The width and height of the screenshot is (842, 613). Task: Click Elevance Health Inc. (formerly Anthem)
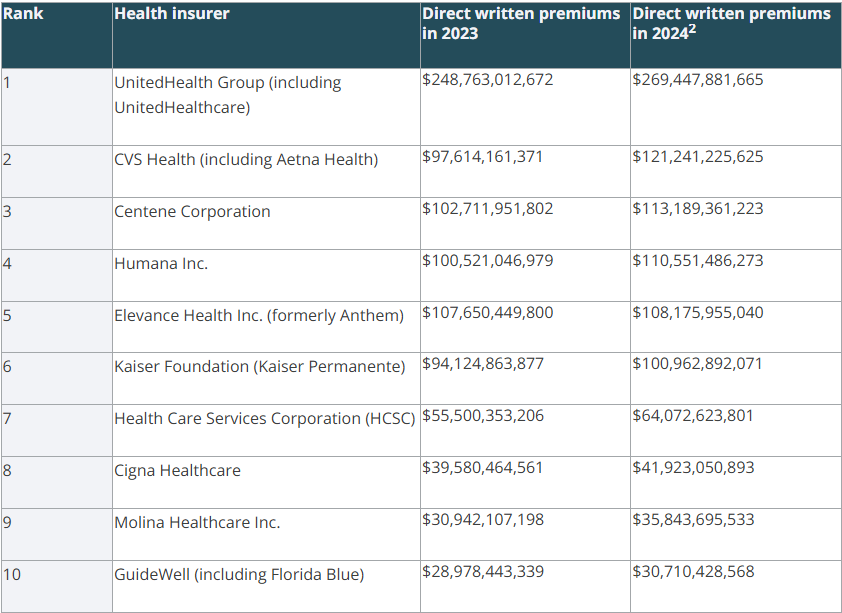click(259, 315)
